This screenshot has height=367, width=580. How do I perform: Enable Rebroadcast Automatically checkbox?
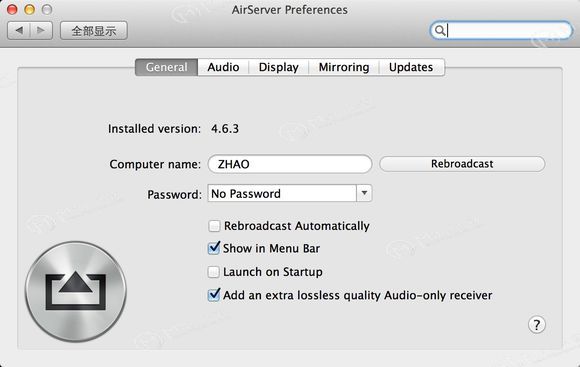click(214, 226)
